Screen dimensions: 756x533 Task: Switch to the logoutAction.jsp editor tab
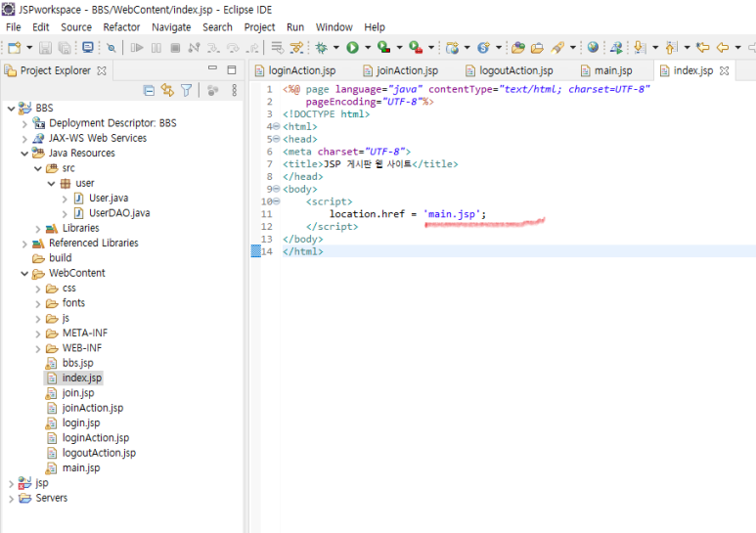click(x=510, y=70)
